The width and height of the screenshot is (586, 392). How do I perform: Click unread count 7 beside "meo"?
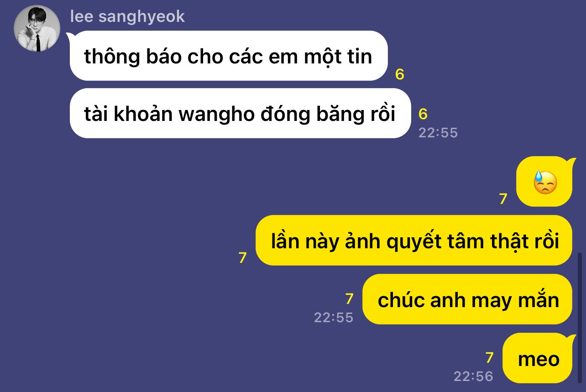click(x=490, y=358)
